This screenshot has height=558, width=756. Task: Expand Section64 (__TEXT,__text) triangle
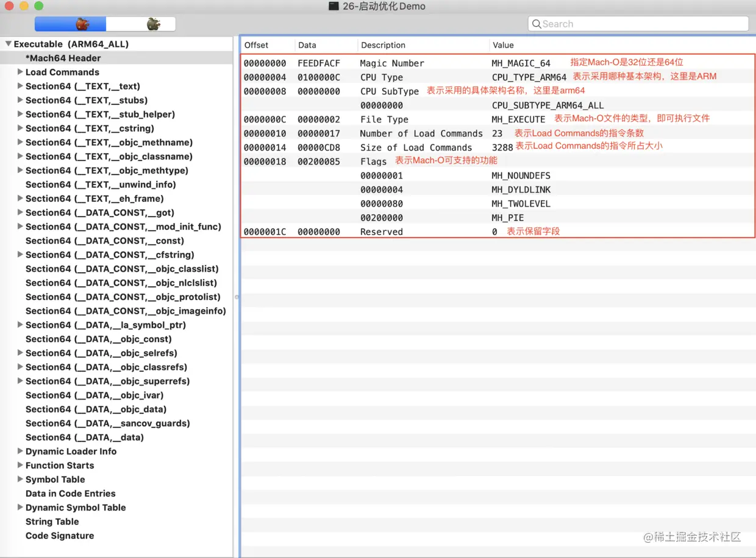tap(20, 86)
